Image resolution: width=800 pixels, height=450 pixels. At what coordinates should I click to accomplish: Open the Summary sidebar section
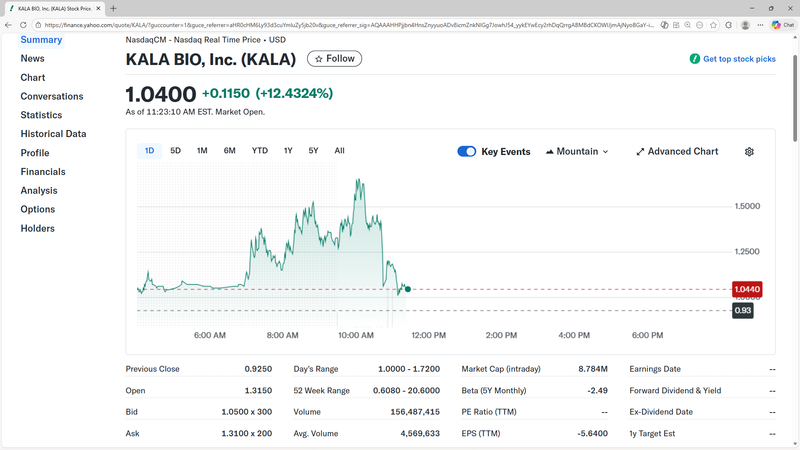pyautogui.click(x=41, y=40)
